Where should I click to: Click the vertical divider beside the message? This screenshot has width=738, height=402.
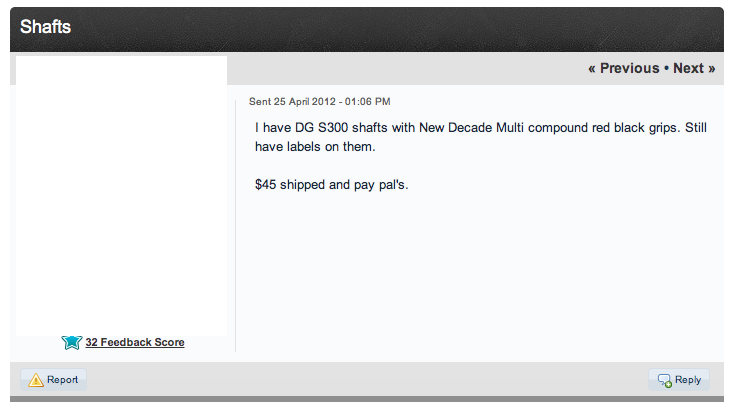235,226
